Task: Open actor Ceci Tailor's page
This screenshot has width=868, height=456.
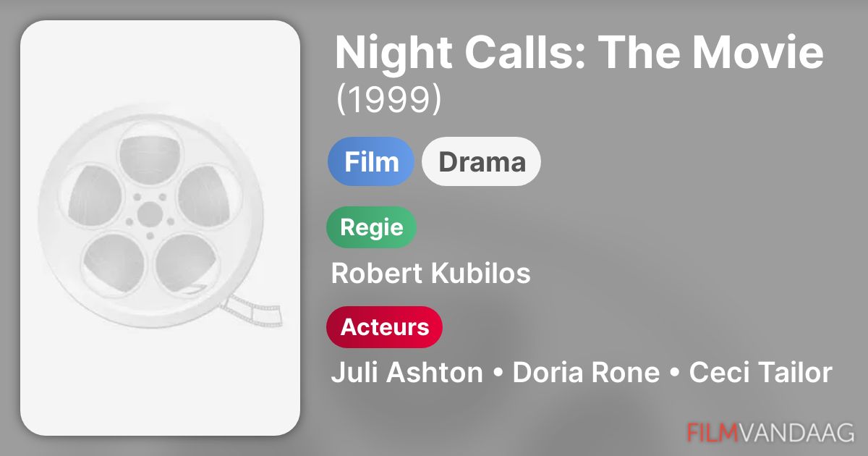Action: tap(760, 373)
